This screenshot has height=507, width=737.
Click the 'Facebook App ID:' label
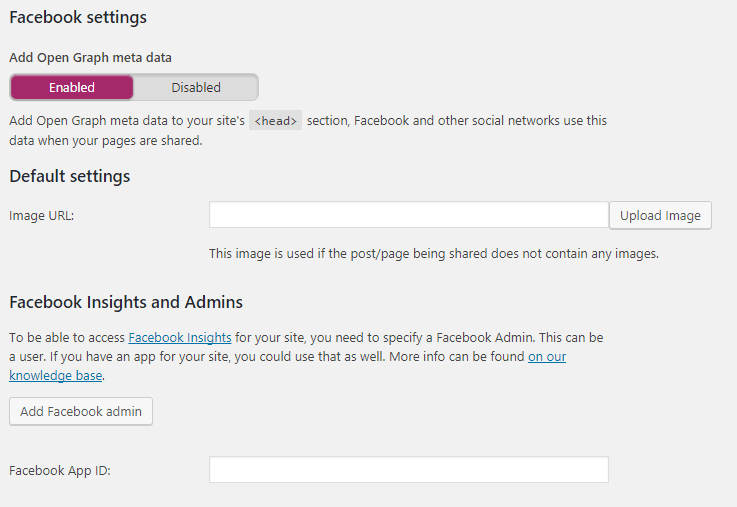(x=60, y=470)
